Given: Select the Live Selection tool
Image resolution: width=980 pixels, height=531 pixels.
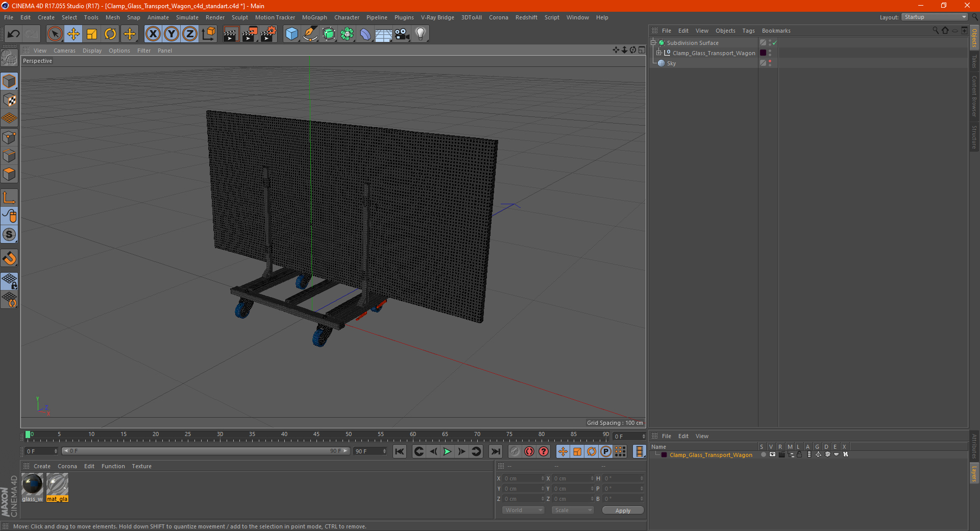Looking at the screenshot, I should (x=55, y=34).
